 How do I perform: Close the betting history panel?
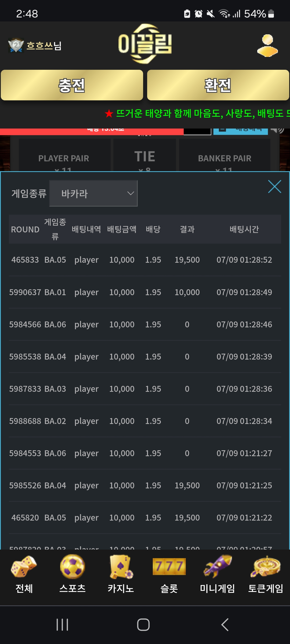click(x=275, y=186)
